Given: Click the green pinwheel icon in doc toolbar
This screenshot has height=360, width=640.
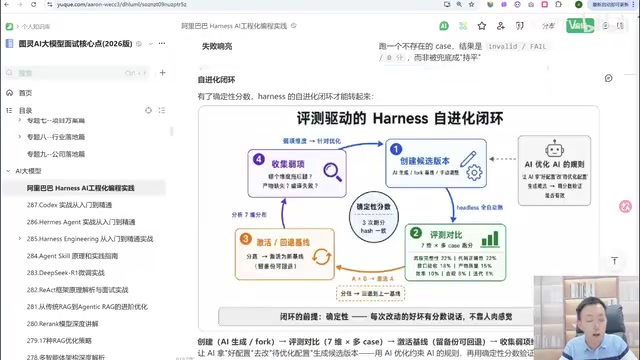Looking at the screenshot, I should point(463,26).
